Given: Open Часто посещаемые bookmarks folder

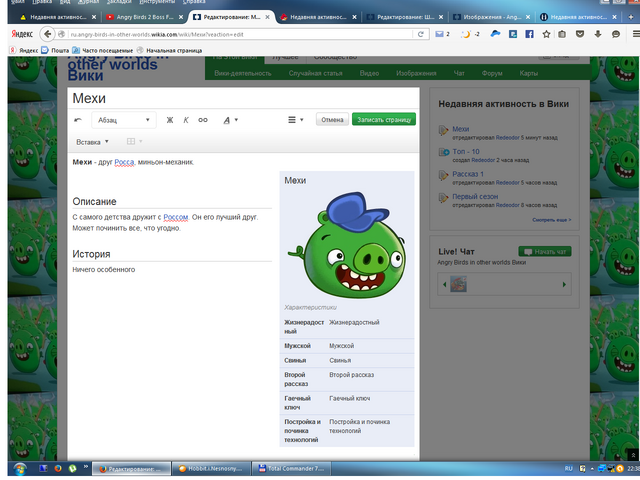Looking at the screenshot, I should tap(102, 50).
